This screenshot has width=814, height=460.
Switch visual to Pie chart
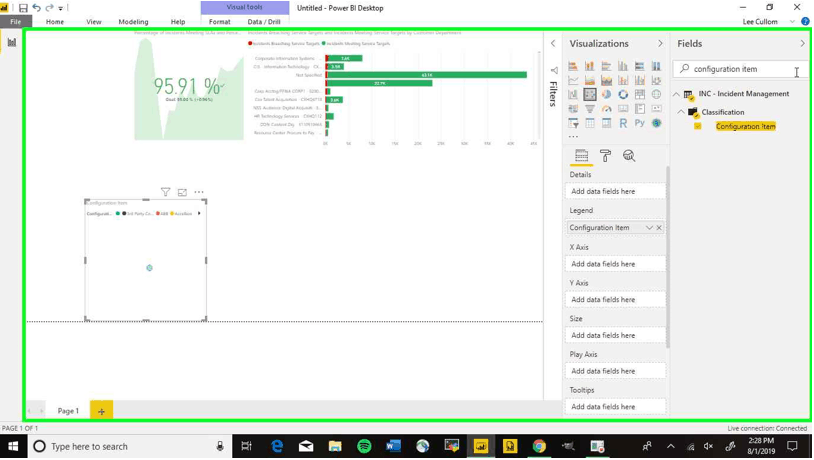606,94
